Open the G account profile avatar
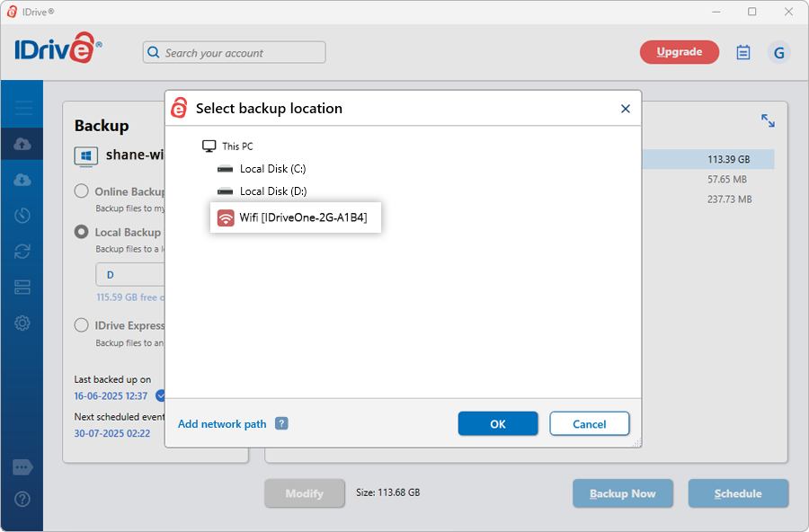Image resolution: width=809 pixels, height=532 pixels. click(x=778, y=52)
